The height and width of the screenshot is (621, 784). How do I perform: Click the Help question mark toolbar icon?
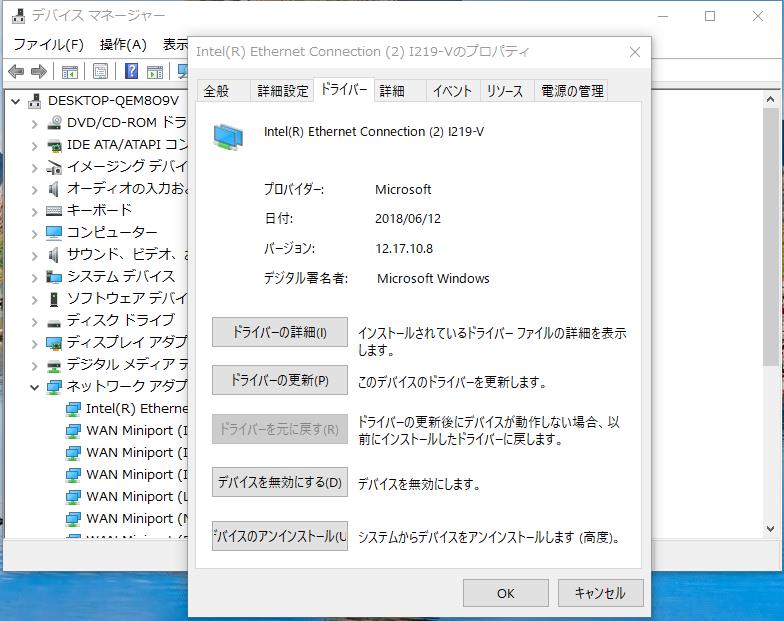(131, 71)
